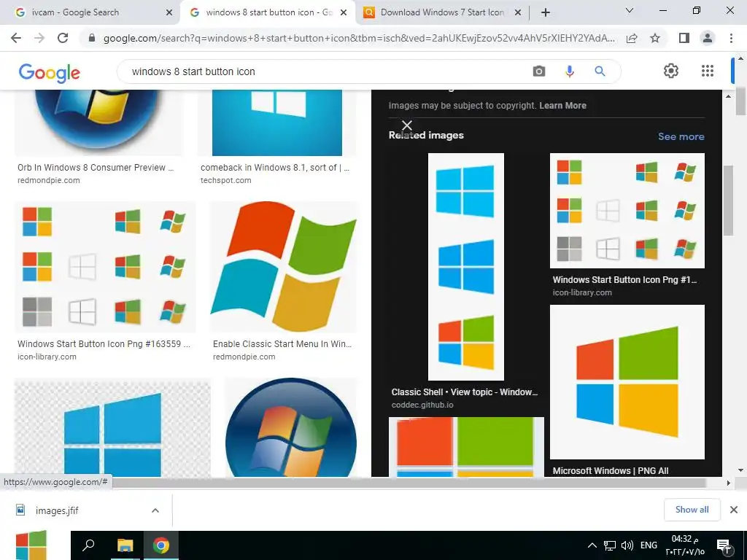
Task: Select the Windows 7 orb thumbnail at bottom
Action: [x=290, y=427]
